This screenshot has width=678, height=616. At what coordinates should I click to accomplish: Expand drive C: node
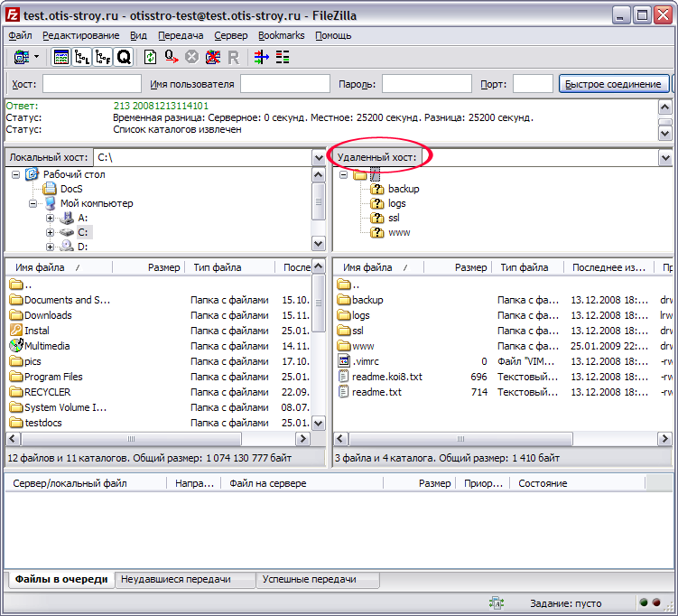pyautogui.click(x=51, y=232)
